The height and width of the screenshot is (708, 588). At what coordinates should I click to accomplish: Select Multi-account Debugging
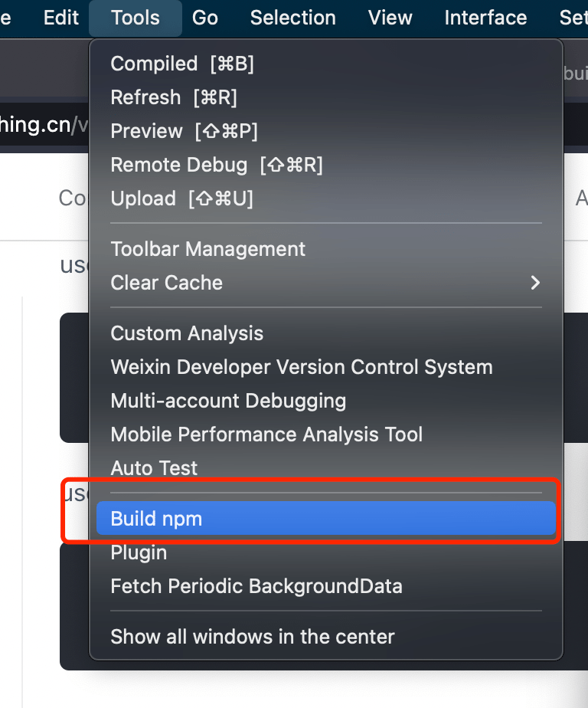(x=228, y=401)
